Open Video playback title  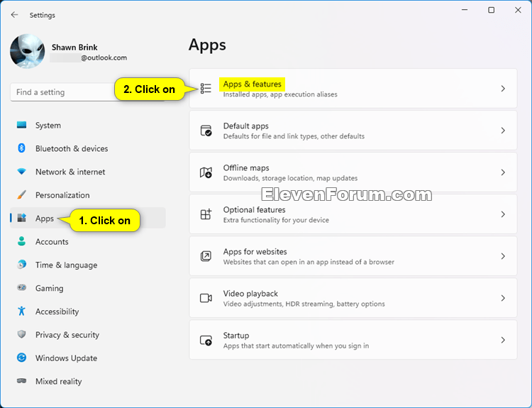pos(250,294)
